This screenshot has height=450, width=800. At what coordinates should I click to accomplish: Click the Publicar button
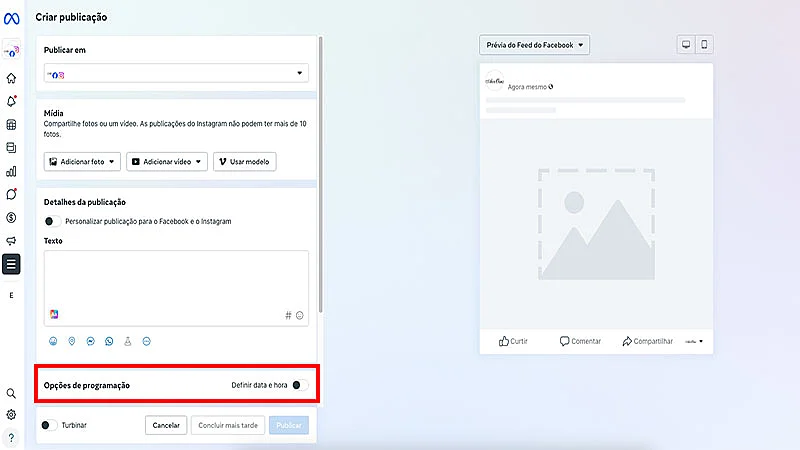coord(289,425)
